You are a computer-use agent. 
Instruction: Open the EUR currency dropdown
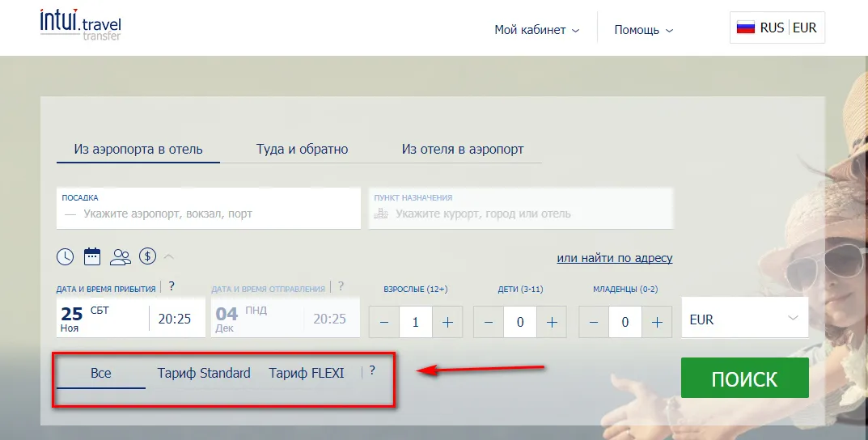744,318
